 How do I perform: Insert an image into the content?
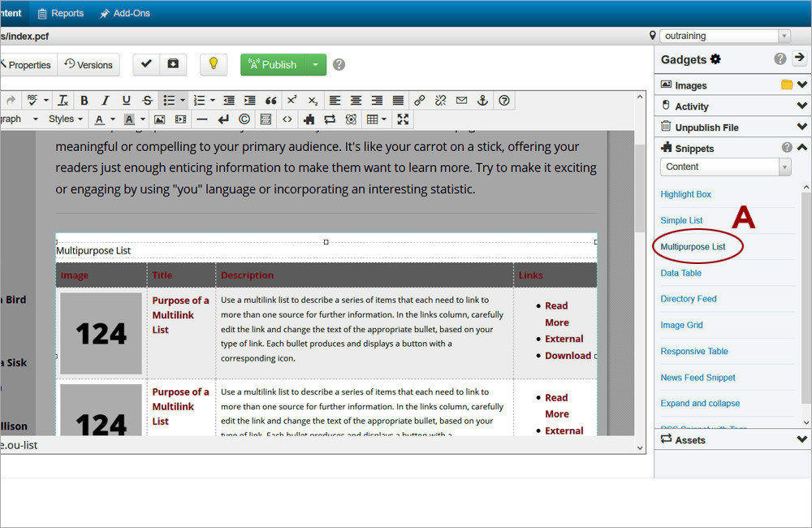pos(159,119)
